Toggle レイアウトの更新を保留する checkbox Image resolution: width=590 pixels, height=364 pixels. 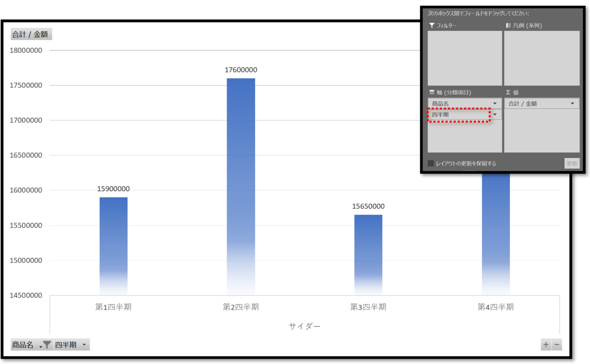point(431,163)
